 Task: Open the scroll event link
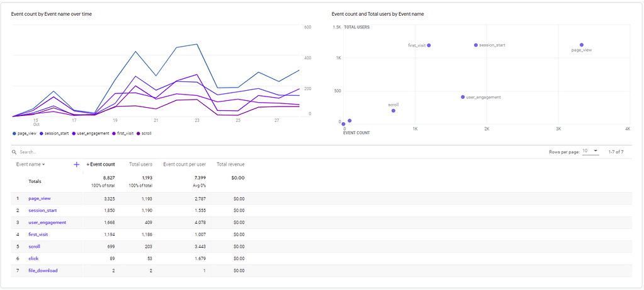click(34, 246)
